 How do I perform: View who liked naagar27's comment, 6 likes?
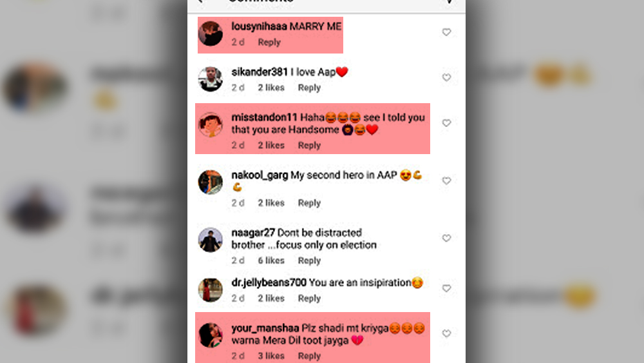click(x=271, y=260)
